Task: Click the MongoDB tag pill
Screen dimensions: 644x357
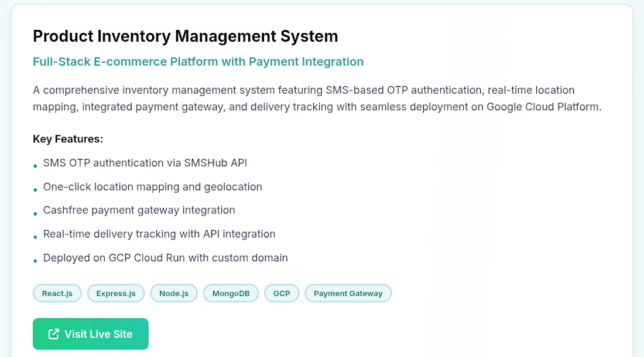Action: (x=231, y=293)
